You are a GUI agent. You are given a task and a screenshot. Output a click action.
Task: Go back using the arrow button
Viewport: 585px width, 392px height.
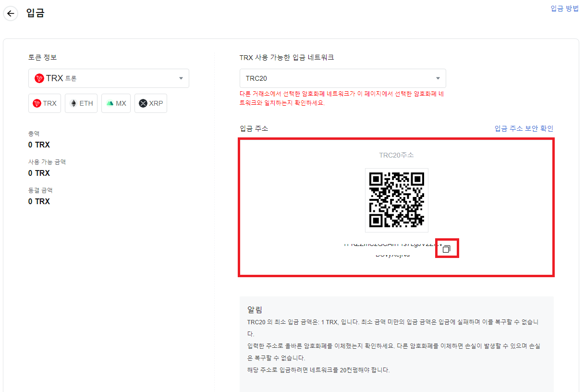tap(11, 13)
